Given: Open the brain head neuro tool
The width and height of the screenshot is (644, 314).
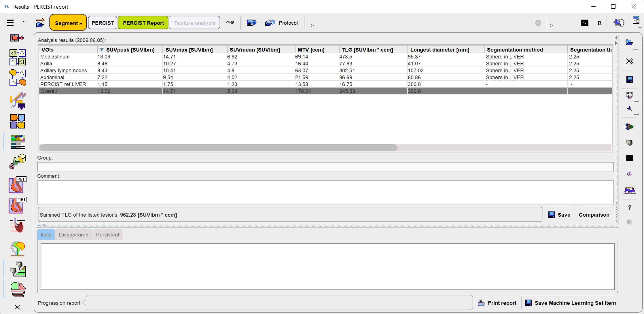Looking at the screenshot, I should [18, 249].
